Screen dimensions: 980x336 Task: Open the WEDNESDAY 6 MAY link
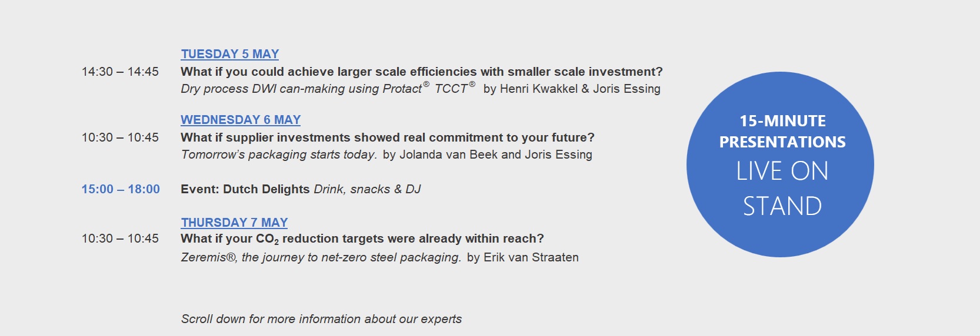point(240,120)
